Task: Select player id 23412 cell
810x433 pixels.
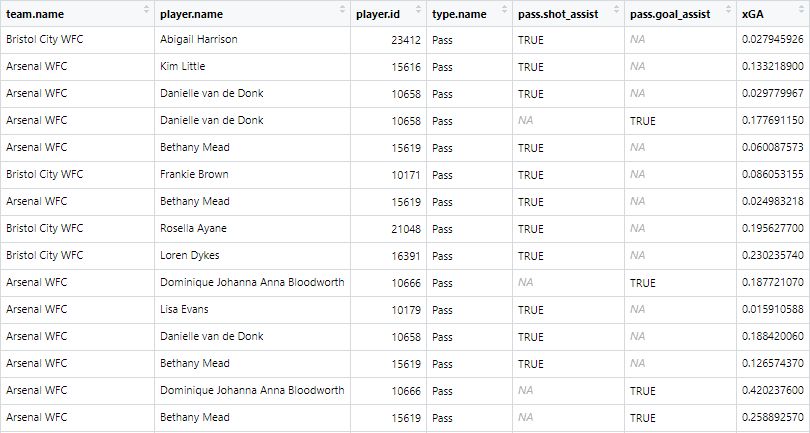Action: (x=388, y=40)
